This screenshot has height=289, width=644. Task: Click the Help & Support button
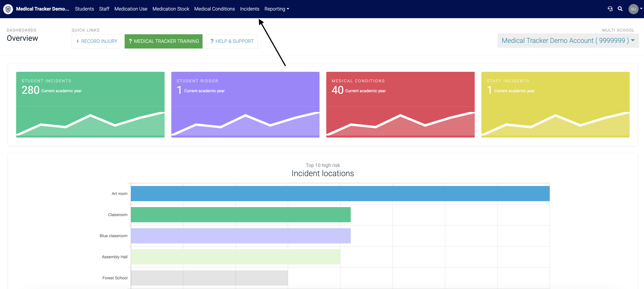[x=231, y=41]
